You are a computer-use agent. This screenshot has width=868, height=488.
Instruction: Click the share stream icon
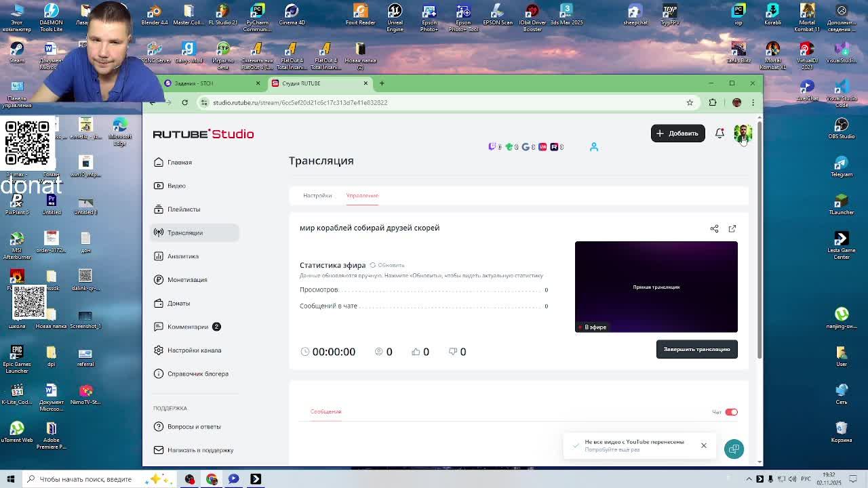point(714,228)
